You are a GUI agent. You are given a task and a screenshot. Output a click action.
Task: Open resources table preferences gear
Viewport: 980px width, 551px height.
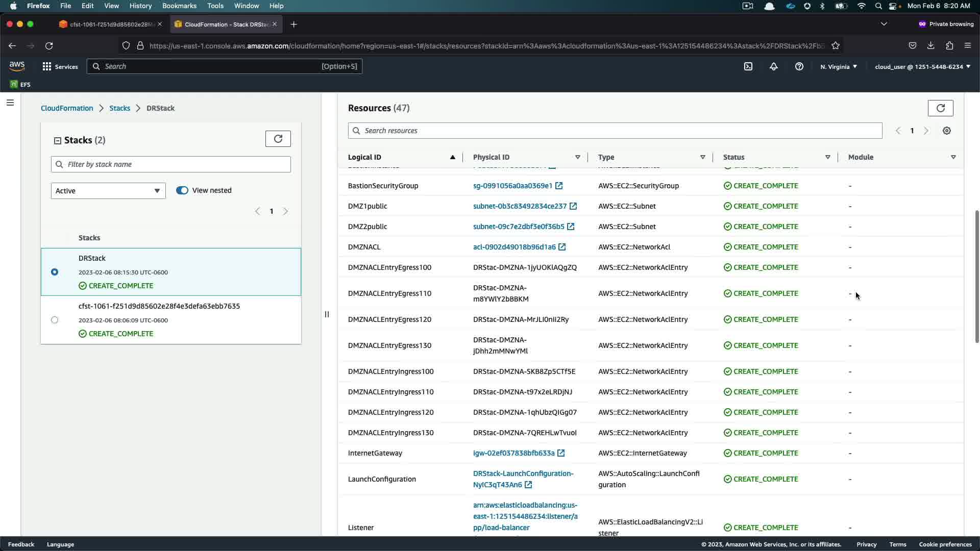pos(947,131)
